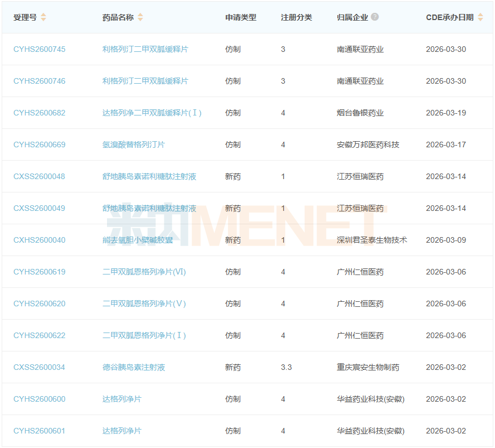Image resolution: width=495 pixels, height=448 pixels.
Task: Select 仿制 in CYHS2600669 row
Action: click(233, 144)
